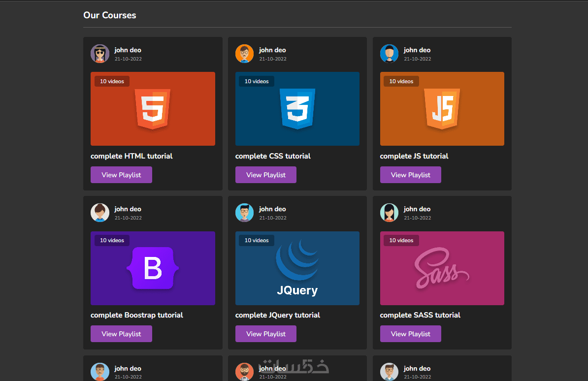Click the "complete SASS tutorial" title
The image size is (588, 381).
pos(420,315)
